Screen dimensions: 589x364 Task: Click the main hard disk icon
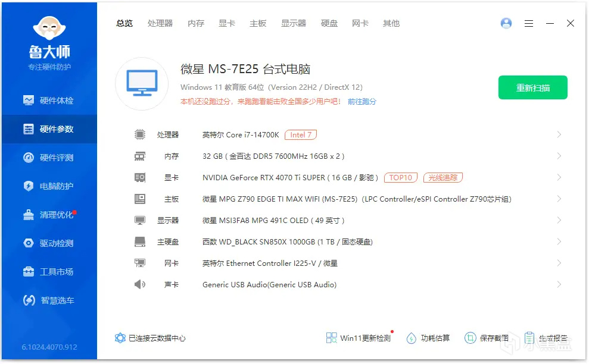140,241
